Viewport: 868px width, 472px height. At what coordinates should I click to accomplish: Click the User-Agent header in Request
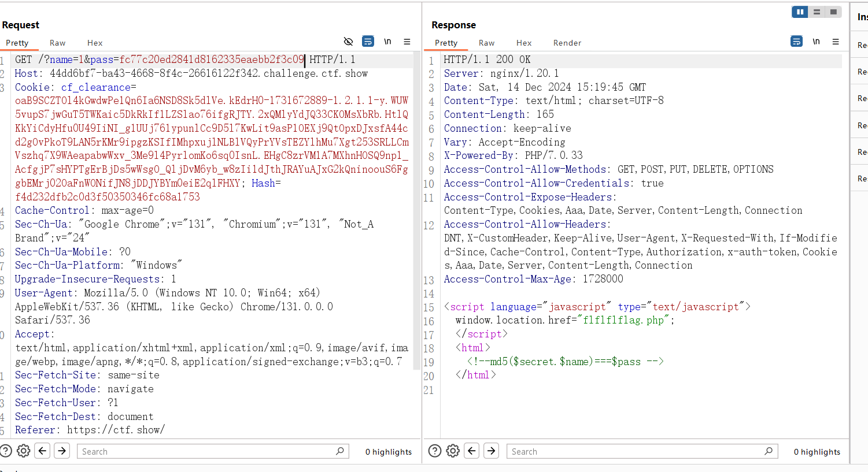[x=174, y=306]
